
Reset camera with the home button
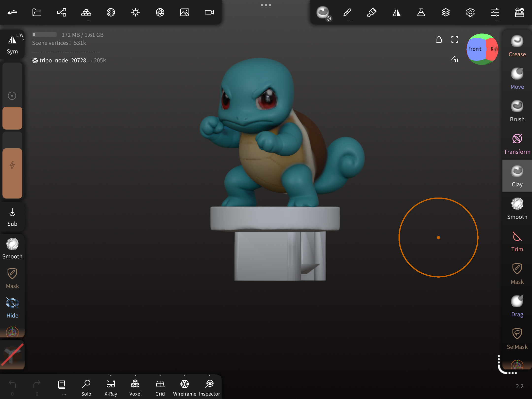point(454,59)
